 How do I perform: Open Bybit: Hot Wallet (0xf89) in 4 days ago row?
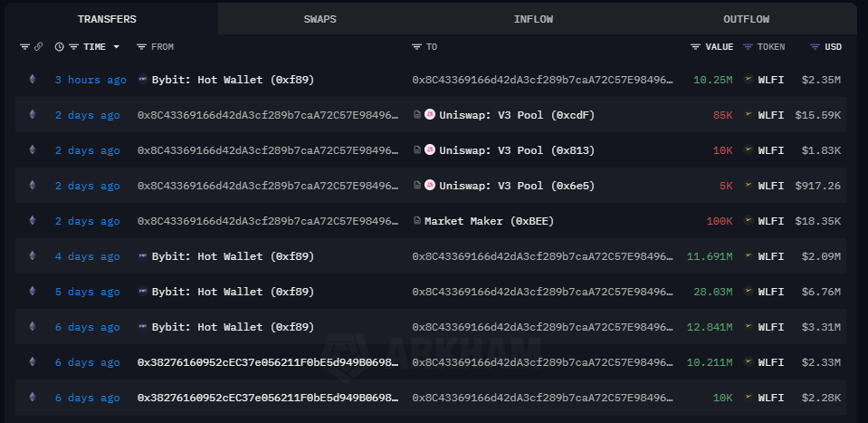[x=233, y=256]
